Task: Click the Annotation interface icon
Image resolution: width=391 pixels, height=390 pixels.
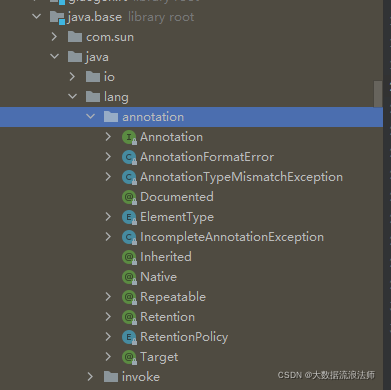Action: [129, 137]
